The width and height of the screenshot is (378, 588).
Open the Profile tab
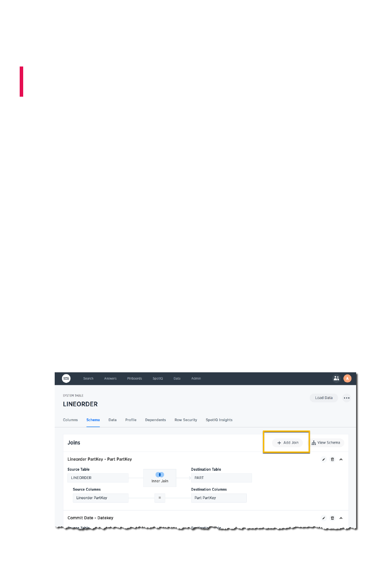click(x=131, y=420)
